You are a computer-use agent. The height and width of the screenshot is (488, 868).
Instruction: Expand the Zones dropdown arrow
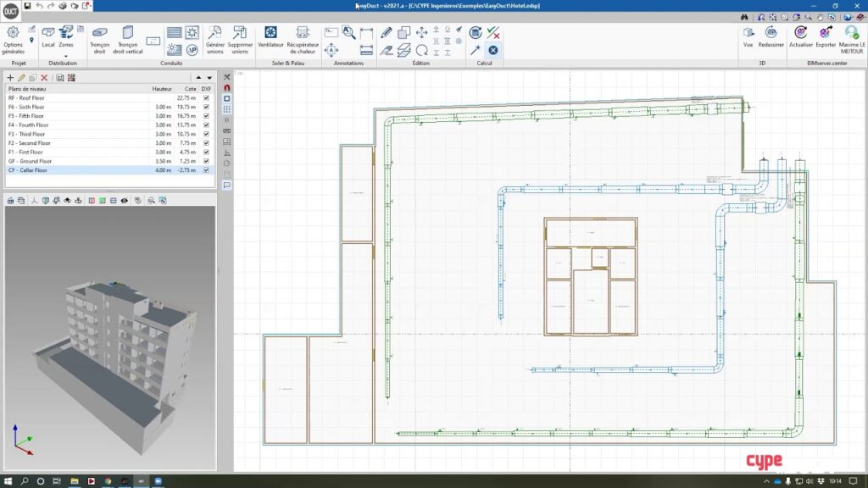click(65, 56)
